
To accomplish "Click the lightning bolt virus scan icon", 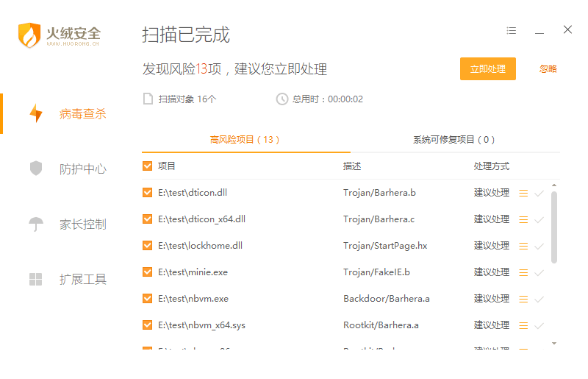I will tap(36, 113).
